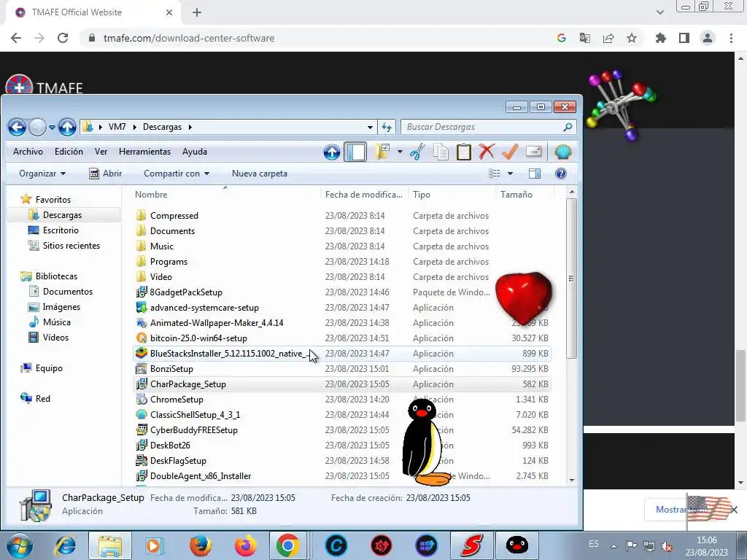Open the Herramientas menu

(x=145, y=152)
